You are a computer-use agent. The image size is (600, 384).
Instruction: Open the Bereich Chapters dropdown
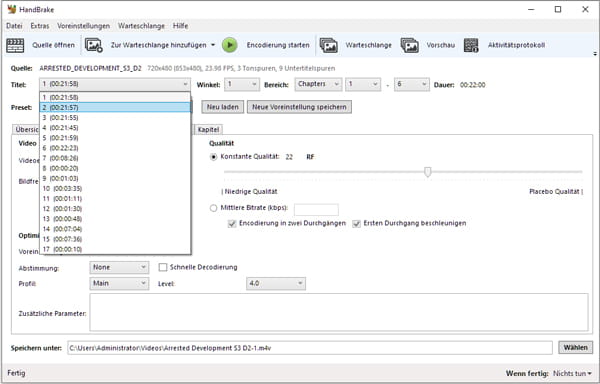(318, 85)
